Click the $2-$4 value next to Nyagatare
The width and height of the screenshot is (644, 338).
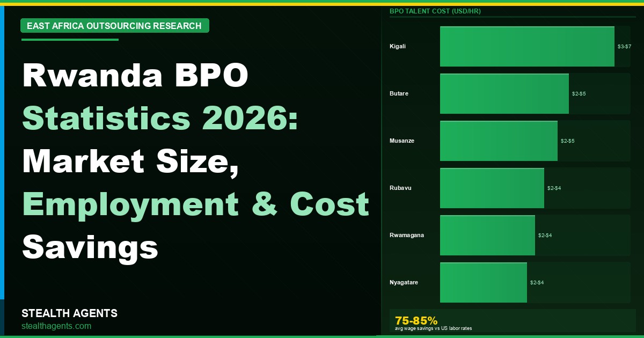click(x=537, y=283)
